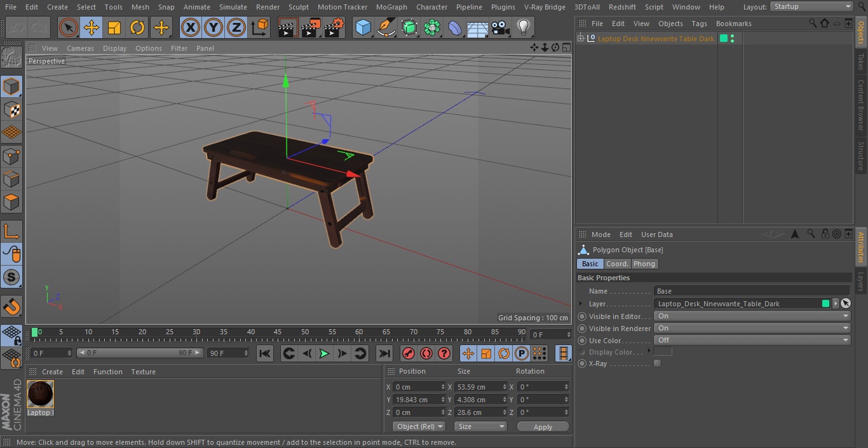Enable Points mode in left sidebar
The width and height of the screenshot is (868, 448).
(x=11, y=156)
